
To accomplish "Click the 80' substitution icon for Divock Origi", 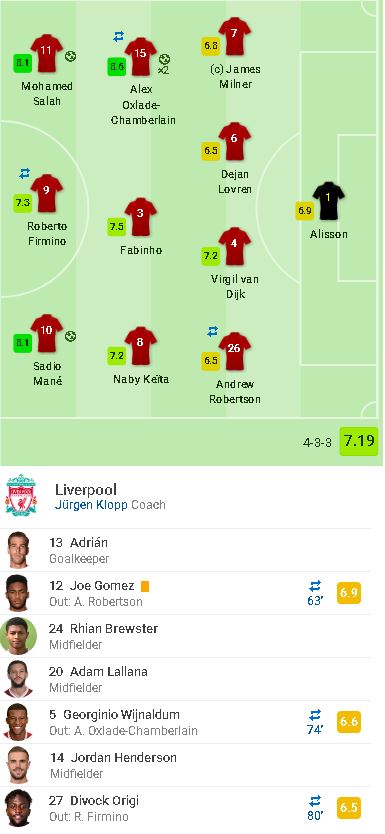I will click(315, 807).
